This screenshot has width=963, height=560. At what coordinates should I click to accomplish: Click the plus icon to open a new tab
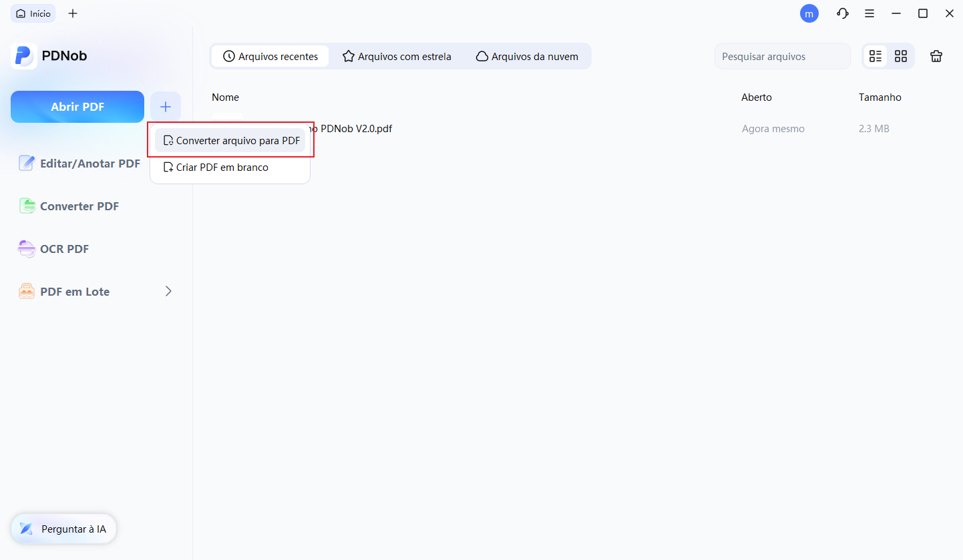(x=73, y=13)
